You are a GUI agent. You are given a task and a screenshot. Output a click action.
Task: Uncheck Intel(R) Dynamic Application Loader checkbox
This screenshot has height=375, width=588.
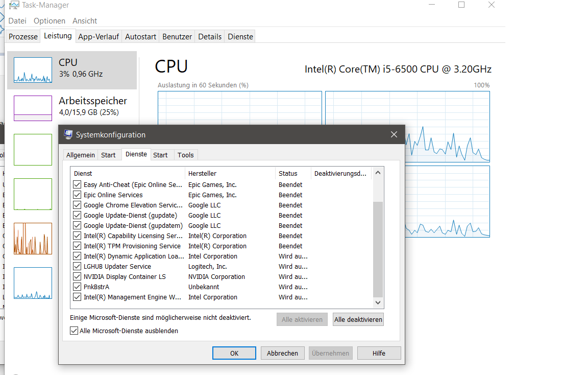pos(77,256)
